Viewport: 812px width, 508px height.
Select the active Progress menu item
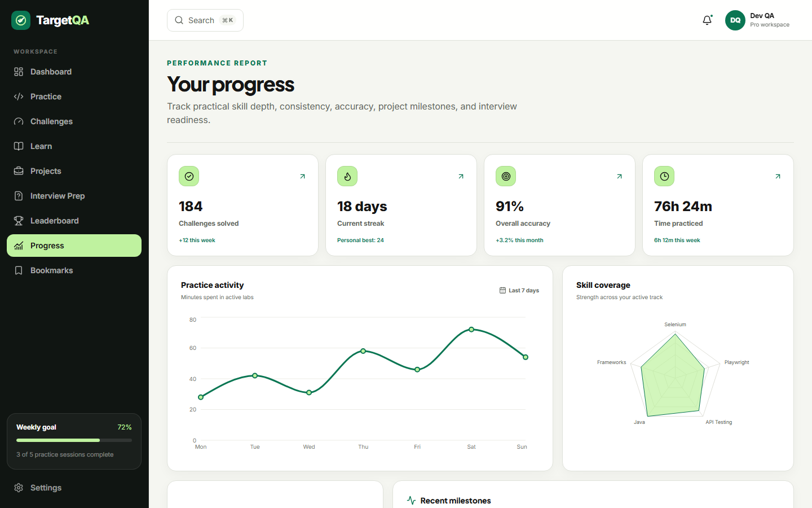tap(74, 246)
